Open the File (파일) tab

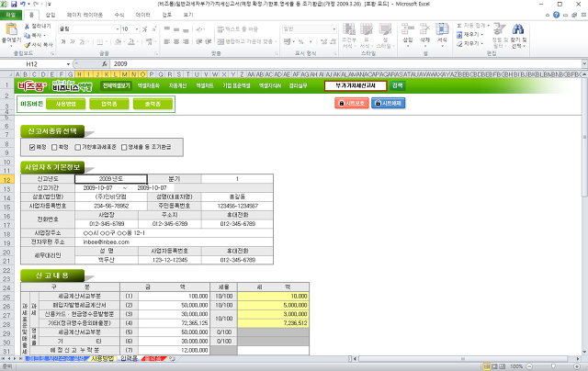[10, 15]
